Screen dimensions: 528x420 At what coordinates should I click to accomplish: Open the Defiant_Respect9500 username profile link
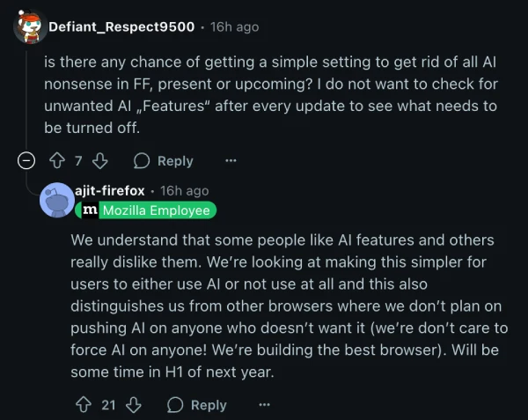[121, 26]
